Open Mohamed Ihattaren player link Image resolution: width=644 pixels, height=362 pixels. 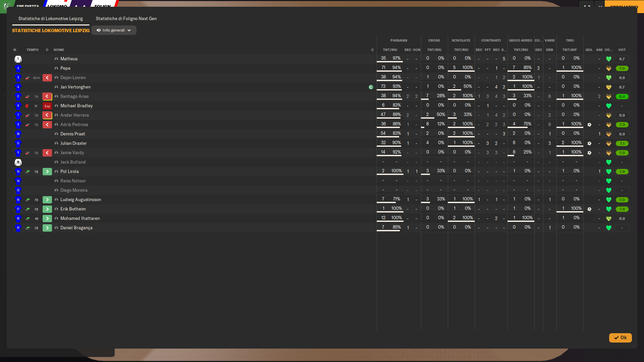80,219
